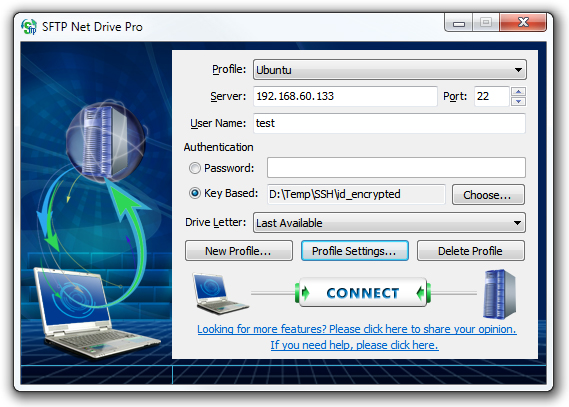This screenshot has width=569, height=407.
Task: Click into the User Name field
Action: (389, 123)
